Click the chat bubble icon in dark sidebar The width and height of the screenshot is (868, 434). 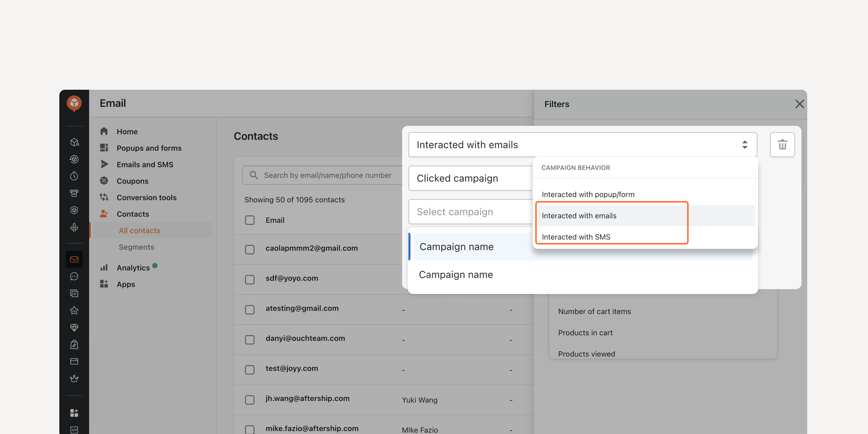(74, 276)
